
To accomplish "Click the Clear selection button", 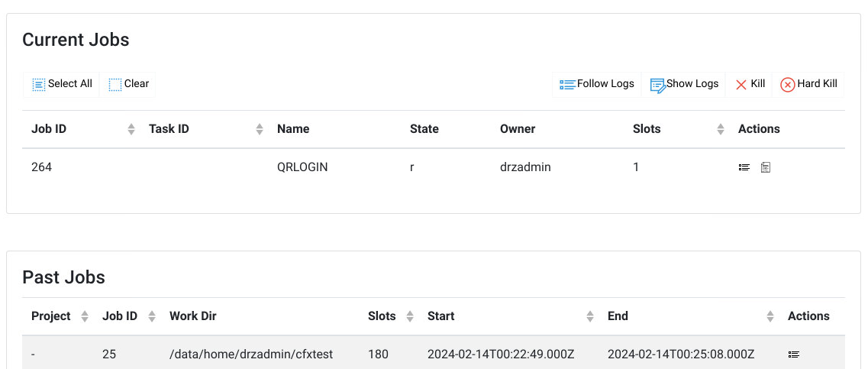I will point(128,84).
